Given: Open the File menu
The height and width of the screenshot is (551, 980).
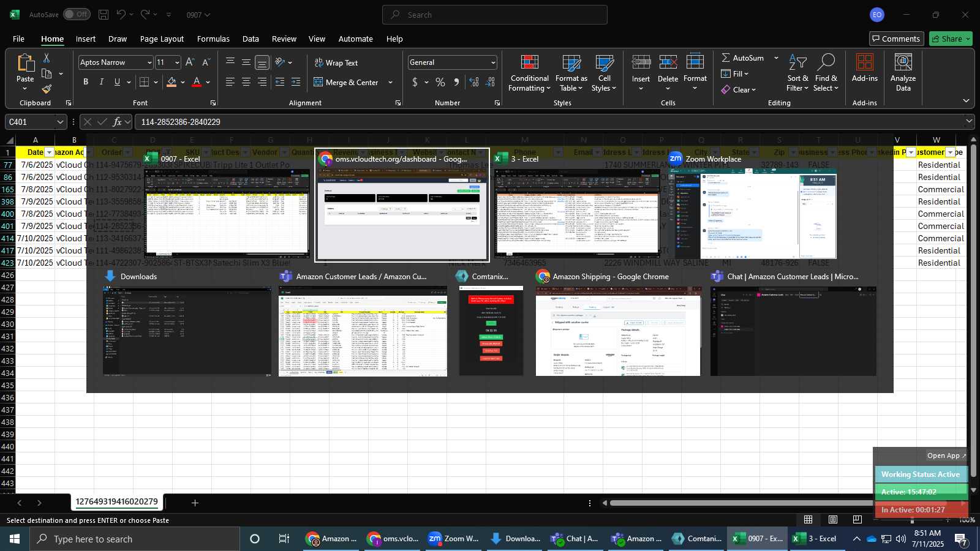Looking at the screenshot, I should [x=18, y=39].
